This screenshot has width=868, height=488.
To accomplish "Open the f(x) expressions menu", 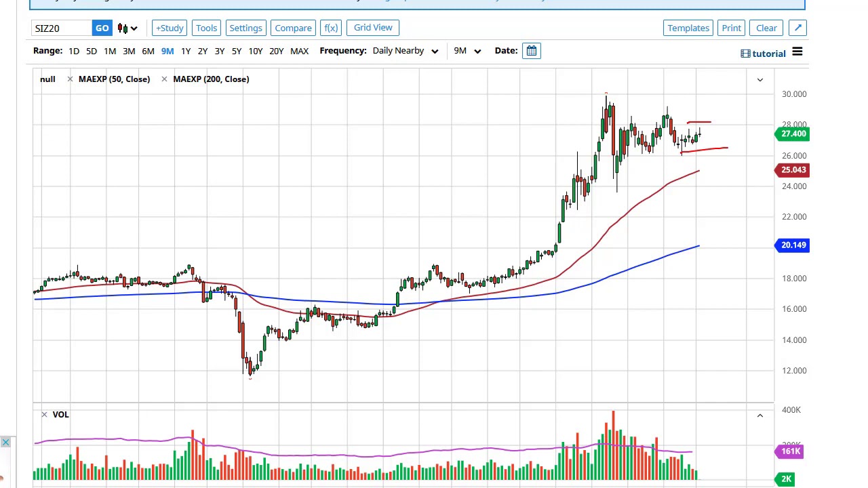I will pyautogui.click(x=331, y=28).
